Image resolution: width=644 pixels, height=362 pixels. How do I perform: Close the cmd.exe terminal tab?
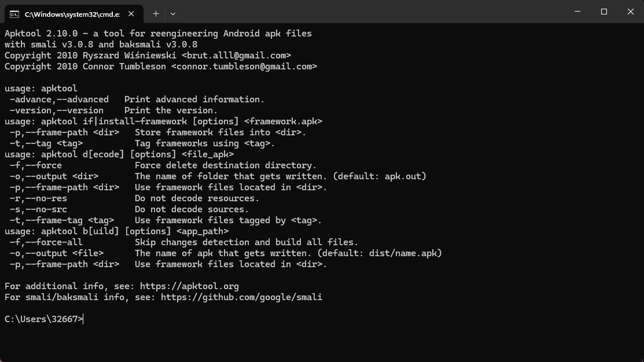click(x=131, y=13)
